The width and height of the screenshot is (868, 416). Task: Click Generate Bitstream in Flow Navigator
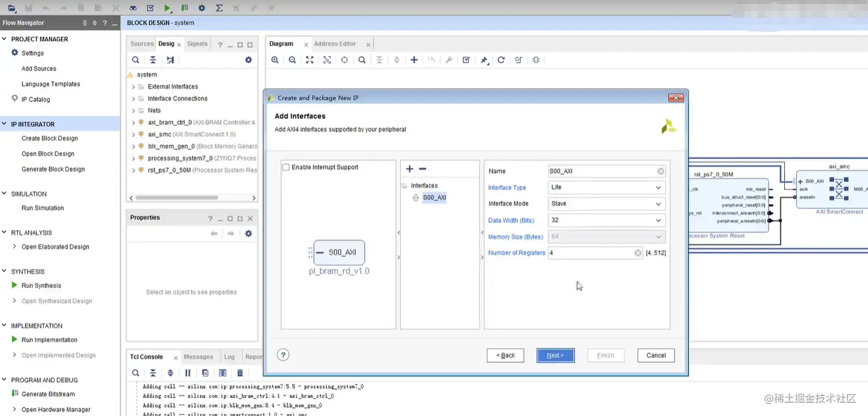click(48, 394)
